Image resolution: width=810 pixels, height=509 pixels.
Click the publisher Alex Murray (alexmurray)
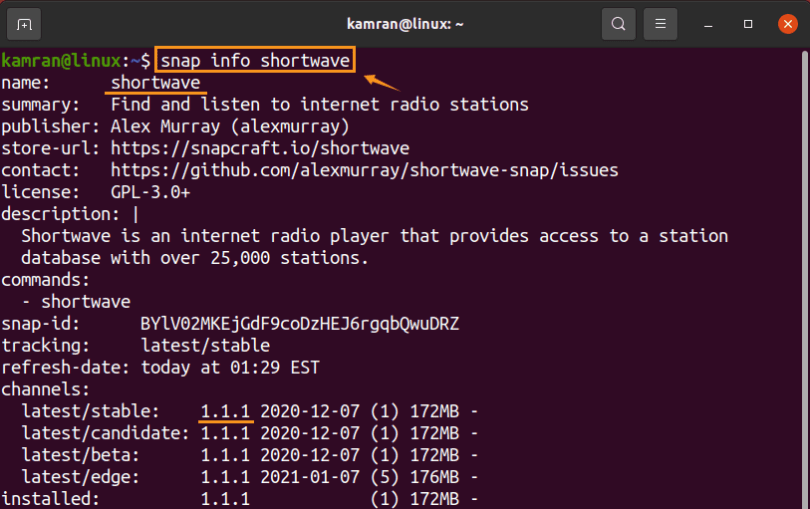(x=230, y=127)
